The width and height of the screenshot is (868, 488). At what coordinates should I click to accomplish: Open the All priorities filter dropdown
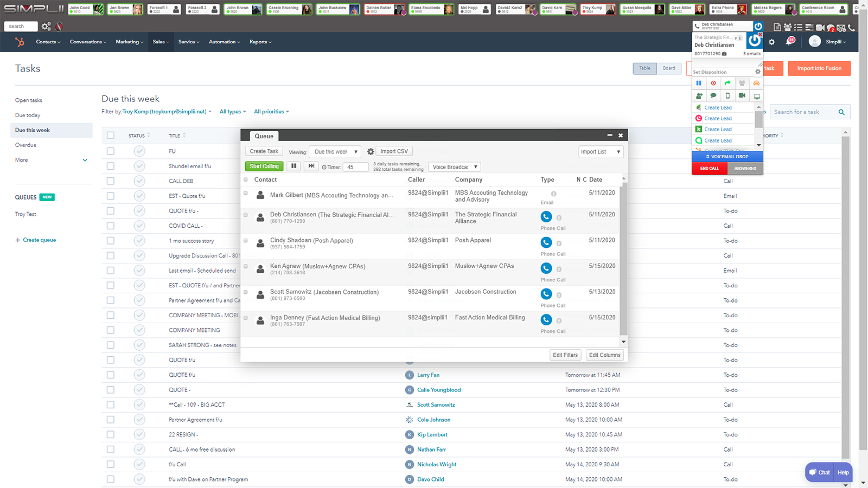(x=271, y=112)
